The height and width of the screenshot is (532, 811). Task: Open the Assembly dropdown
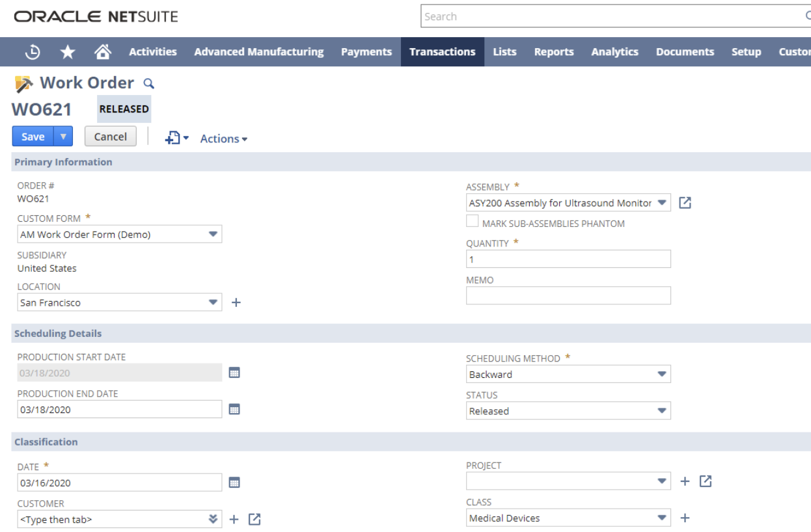tap(662, 202)
